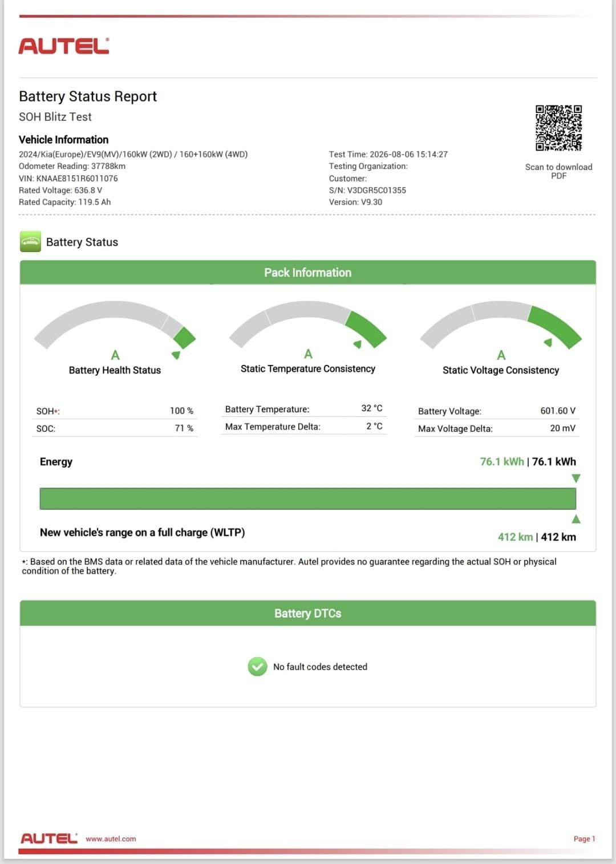Screen dimensions: 616x864
Task: Click the 'SOH*:' row label
Action: click(x=48, y=411)
